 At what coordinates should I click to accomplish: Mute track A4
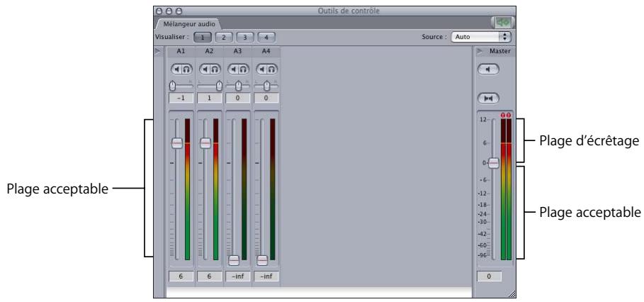261,69
